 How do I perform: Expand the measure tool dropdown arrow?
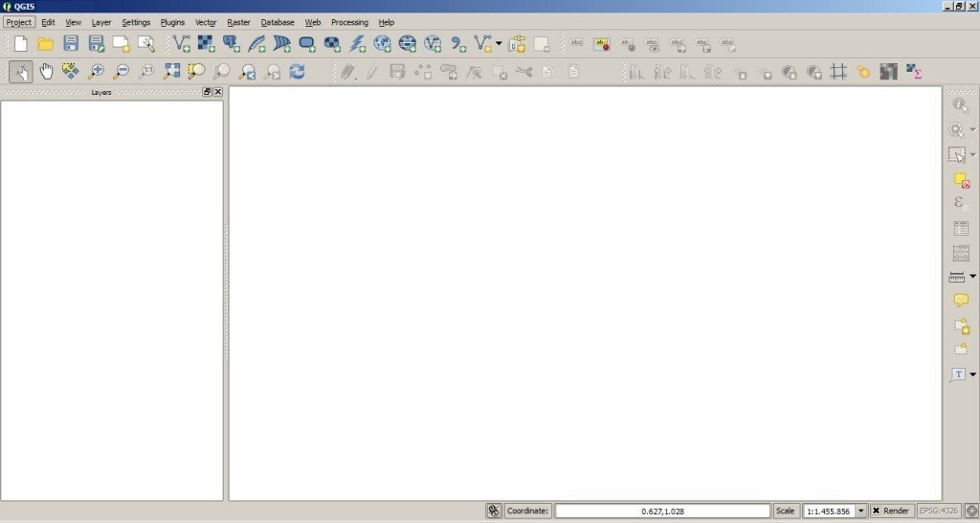pos(972,276)
